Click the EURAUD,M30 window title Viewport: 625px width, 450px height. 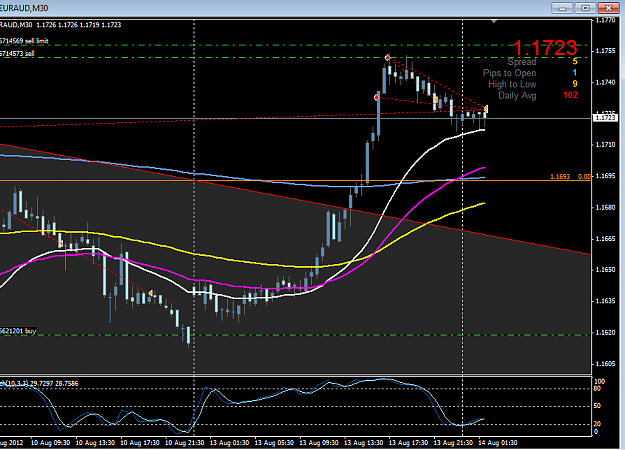(24, 8)
